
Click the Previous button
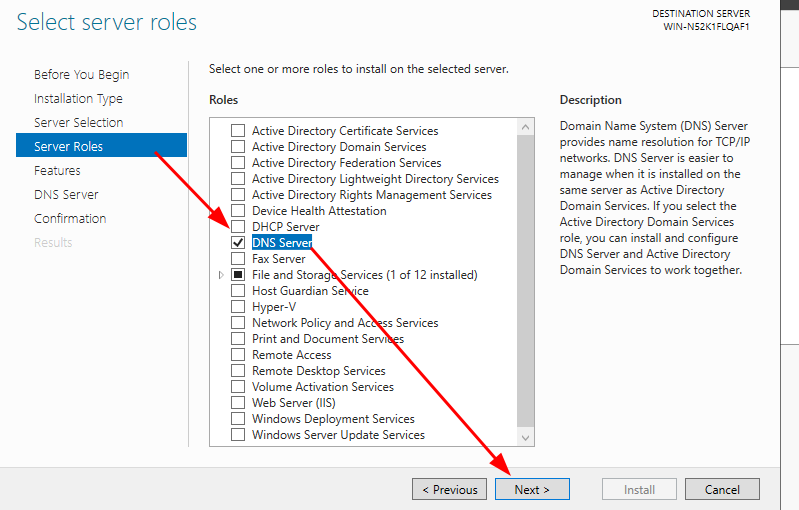coord(449,489)
